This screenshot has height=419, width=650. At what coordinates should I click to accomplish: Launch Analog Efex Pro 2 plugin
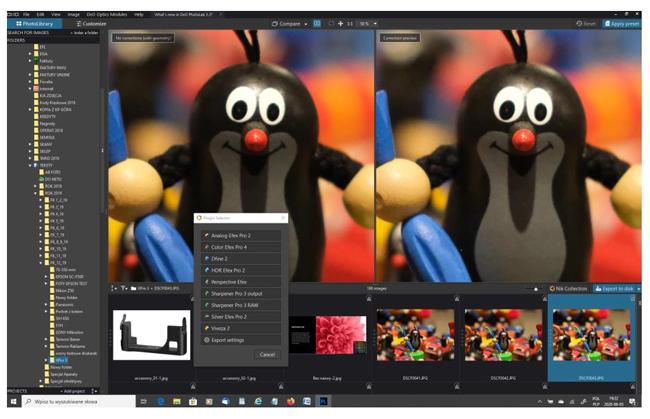[x=241, y=235]
